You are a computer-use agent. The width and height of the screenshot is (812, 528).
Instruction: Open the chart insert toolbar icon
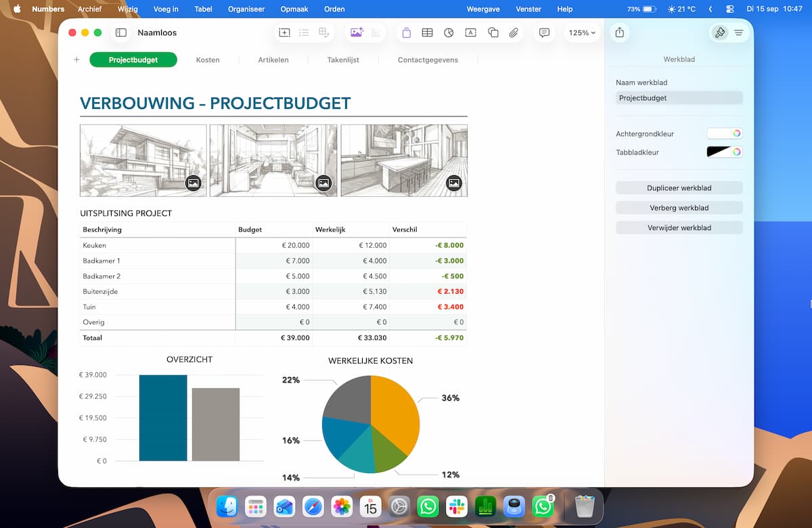tap(449, 32)
